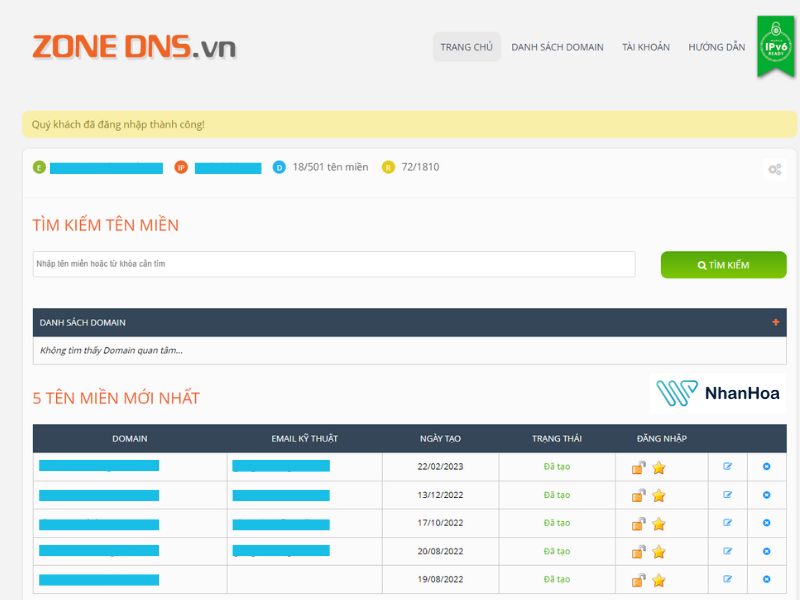This screenshot has width=800, height=600.
Task: Focus the domain search input field
Action: (x=334, y=264)
